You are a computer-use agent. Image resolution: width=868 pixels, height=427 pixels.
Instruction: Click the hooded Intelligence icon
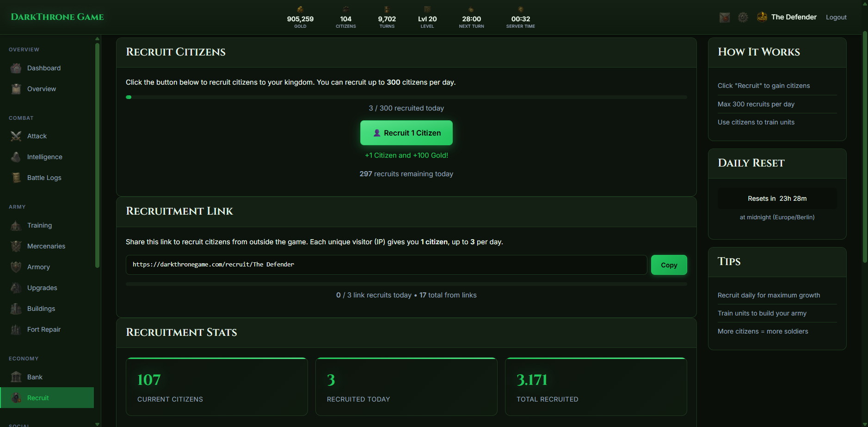[16, 157]
